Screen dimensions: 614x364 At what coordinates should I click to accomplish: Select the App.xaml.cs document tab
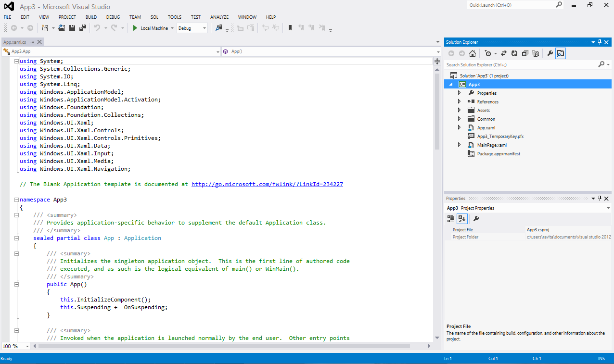tap(15, 42)
